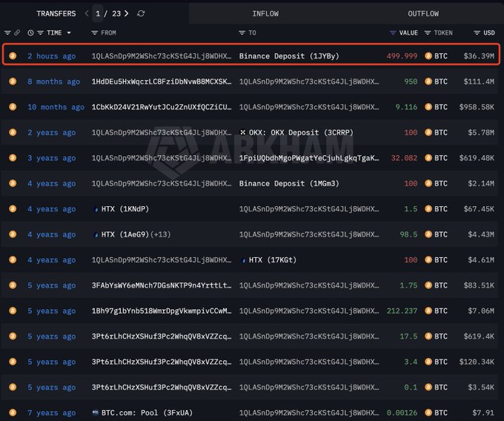Switch to the INFLOW tab

[265, 13]
